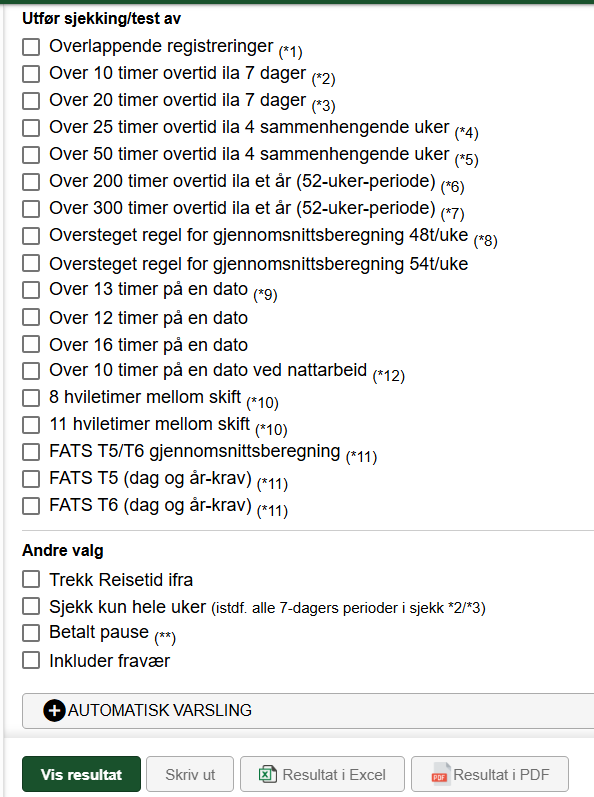Enable Trekk Reisetid ifra option
Screen dimensions: 594x797
point(31,579)
